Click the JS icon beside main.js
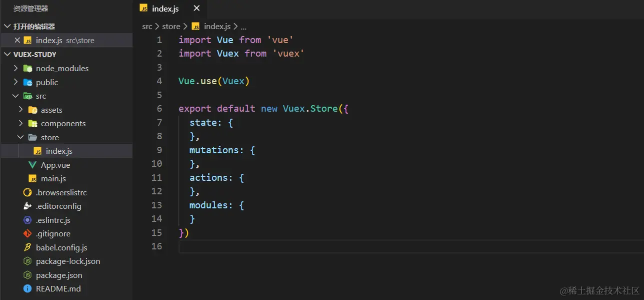Screen dimensions: 644x300 (32, 178)
